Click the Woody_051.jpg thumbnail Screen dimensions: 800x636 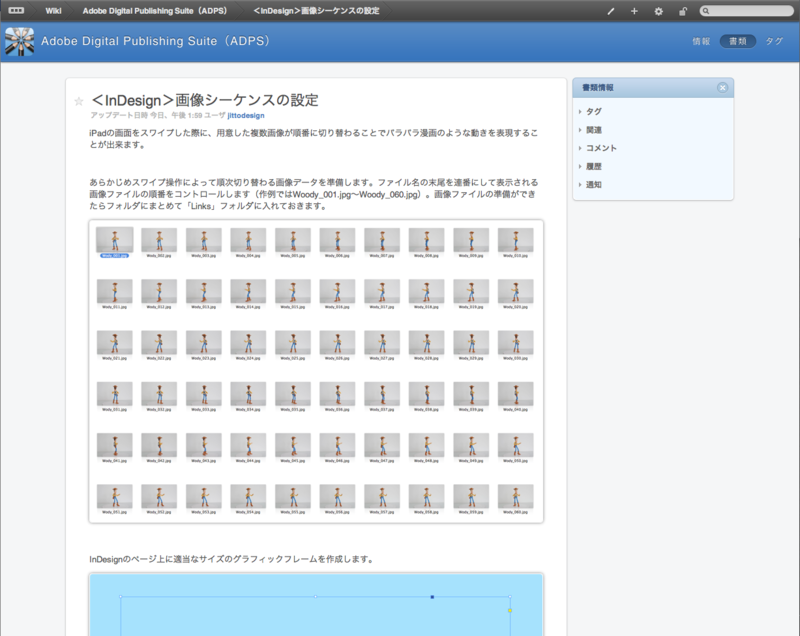pos(115,496)
